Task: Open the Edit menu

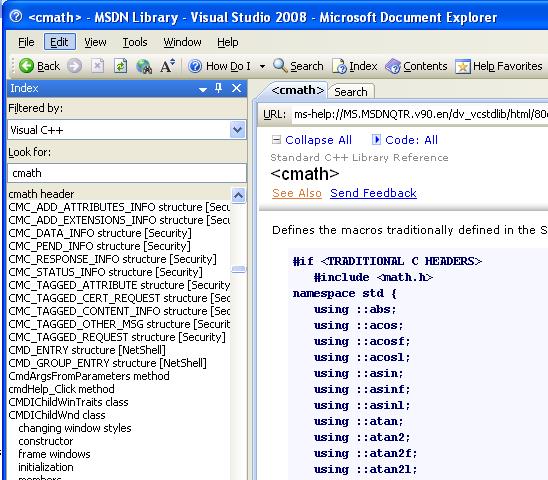Action: pyautogui.click(x=59, y=42)
